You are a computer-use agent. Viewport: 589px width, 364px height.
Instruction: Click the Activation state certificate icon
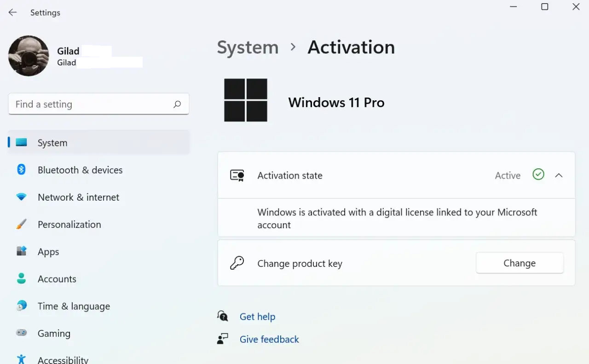pos(237,175)
